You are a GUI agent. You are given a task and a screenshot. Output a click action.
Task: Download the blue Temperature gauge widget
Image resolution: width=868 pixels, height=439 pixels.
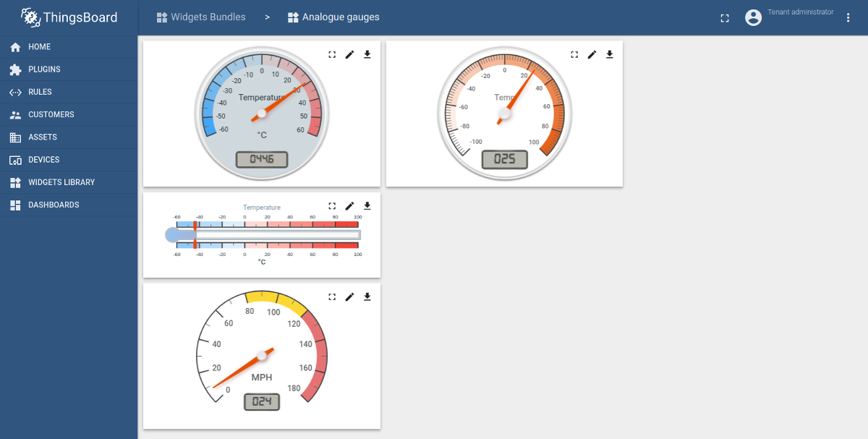367,54
